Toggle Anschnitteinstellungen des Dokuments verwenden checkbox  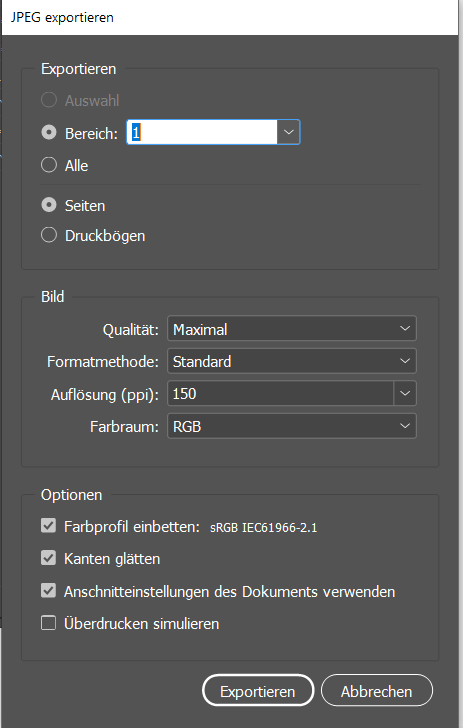pyautogui.click(x=48, y=591)
